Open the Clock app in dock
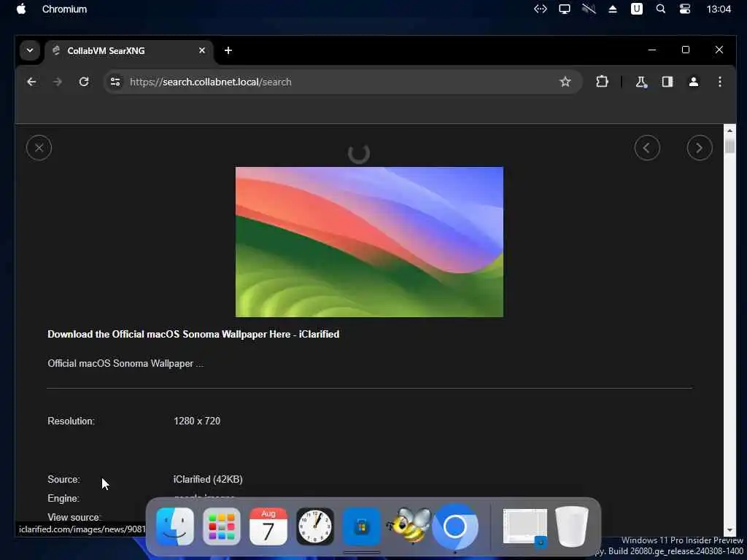Image resolution: width=747 pixels, height=560 pixels. click(x=315, y=526)
